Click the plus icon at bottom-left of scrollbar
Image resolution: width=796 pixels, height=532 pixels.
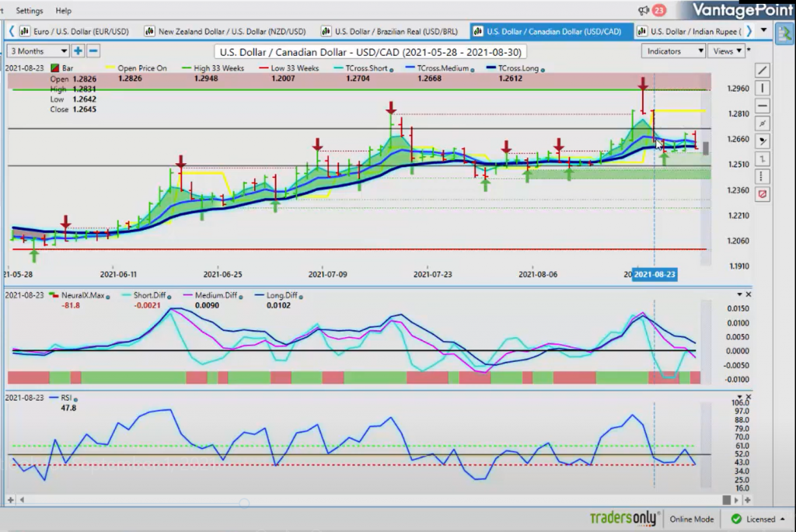click(10, 500)
